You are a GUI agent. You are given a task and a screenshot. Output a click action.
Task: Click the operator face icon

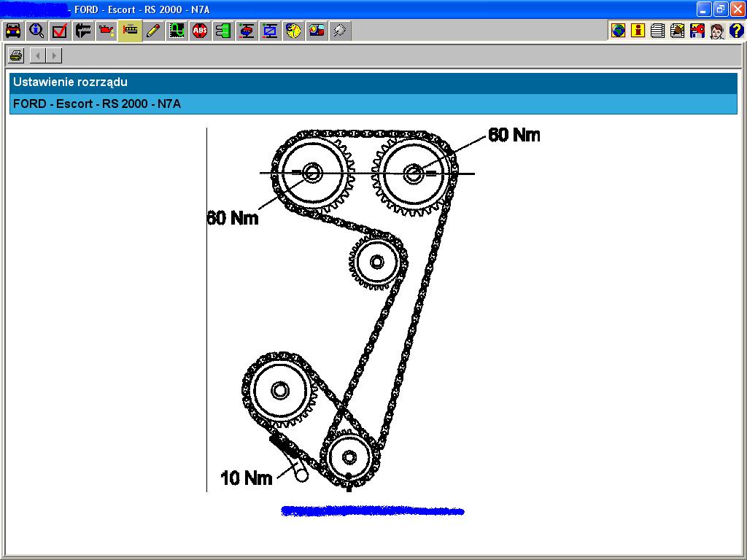716,31
